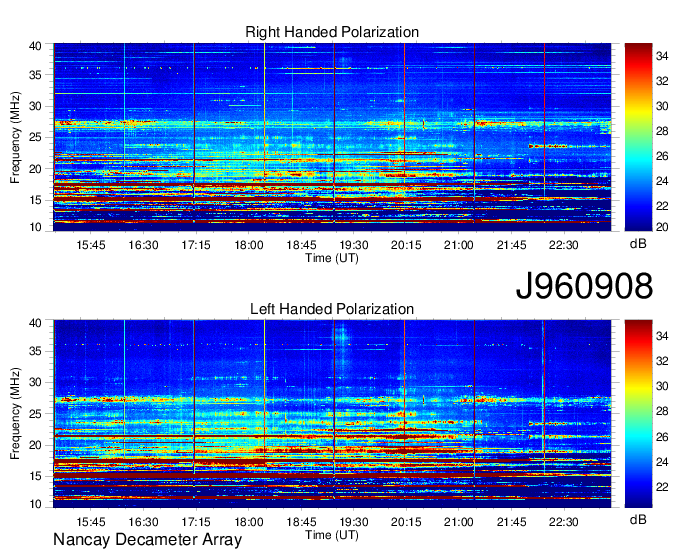The image size is (680, 552).
Task: Click the 15:45 tick of the Right Handed plot
Action: tap(91, 245)
